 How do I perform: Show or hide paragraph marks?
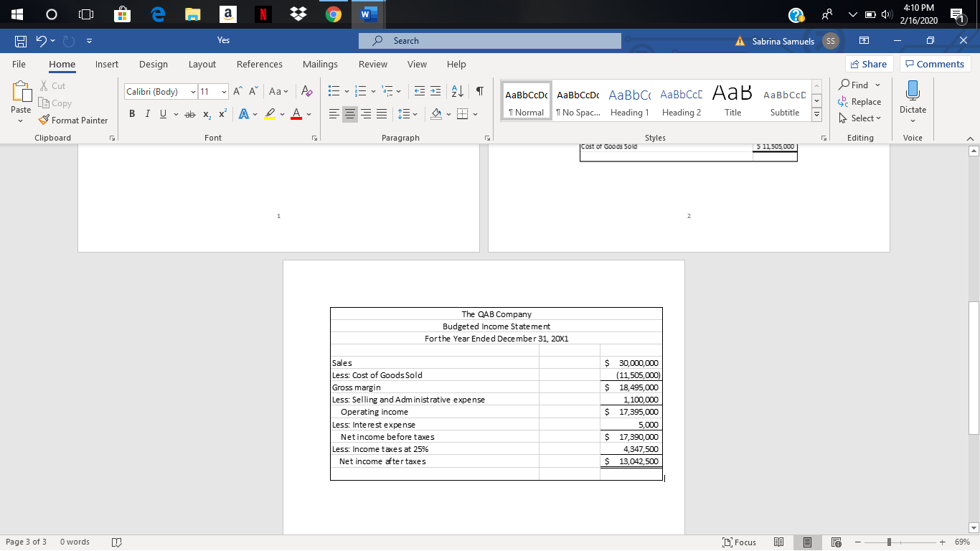click(479, 92)
